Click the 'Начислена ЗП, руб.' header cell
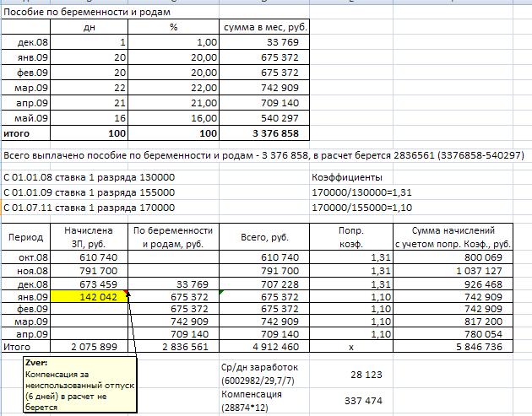The image size is (532, 416). (89, 238)
